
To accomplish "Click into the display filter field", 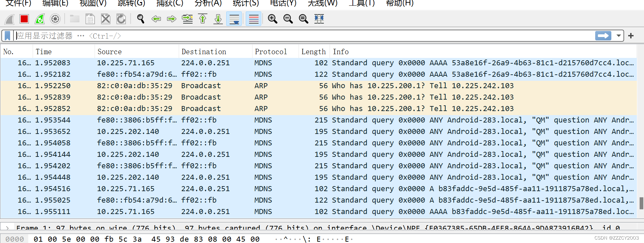I will (303, 36).
